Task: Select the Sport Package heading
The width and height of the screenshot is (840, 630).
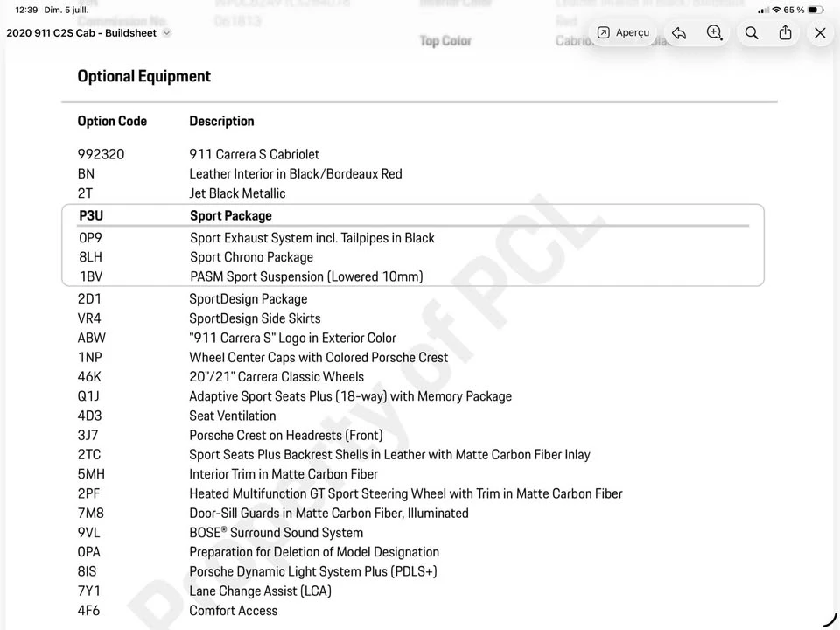Action: coord(231,216)
